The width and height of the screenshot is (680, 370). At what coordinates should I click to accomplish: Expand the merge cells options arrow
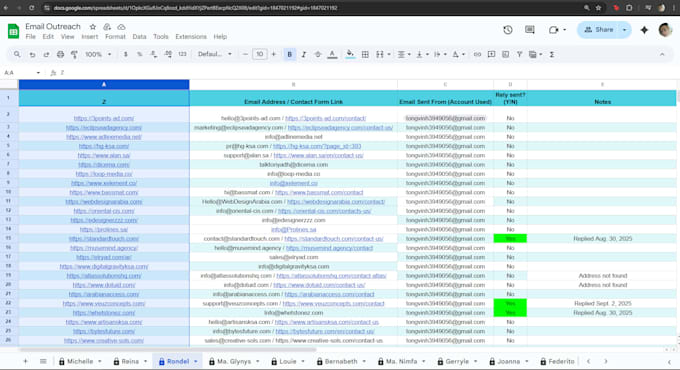pyautogui.click(x=389, y=54)
